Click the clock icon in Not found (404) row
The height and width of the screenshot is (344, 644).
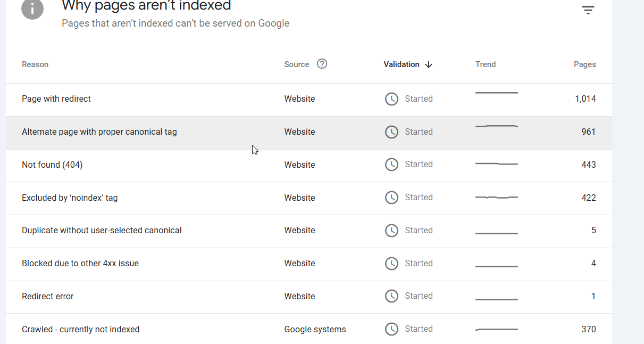(391, 165)
